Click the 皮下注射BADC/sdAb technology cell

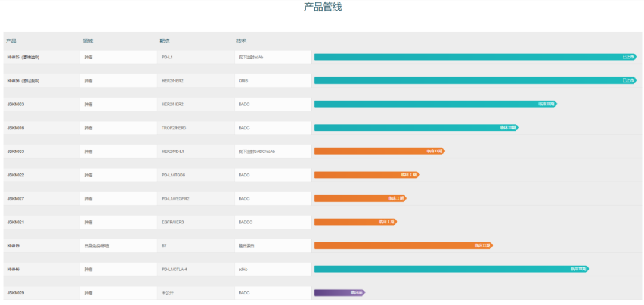(x=273, y=151)
